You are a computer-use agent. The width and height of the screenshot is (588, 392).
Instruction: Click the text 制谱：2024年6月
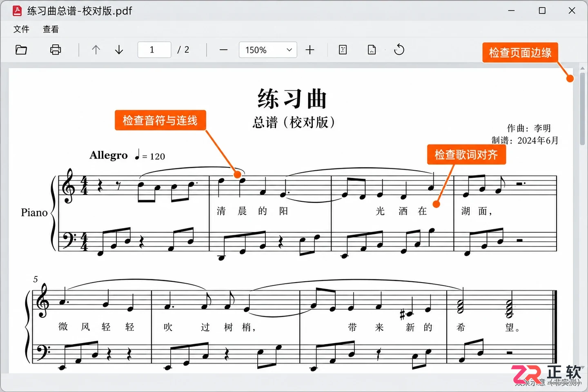(x=525, y=140)
